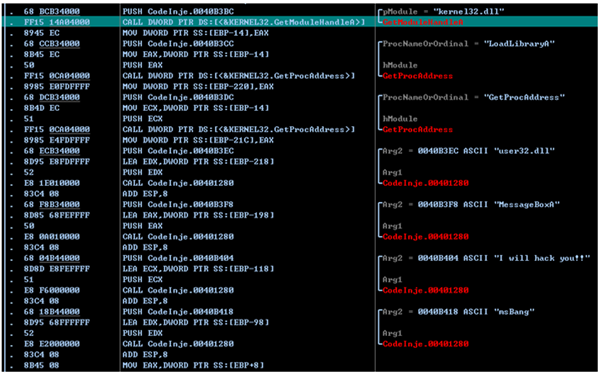The image size is (602, 376).
Task: Select 'MOV DWORD PTR SS:[EBP-220],EAX' instruction
Action: pos(198,87)
